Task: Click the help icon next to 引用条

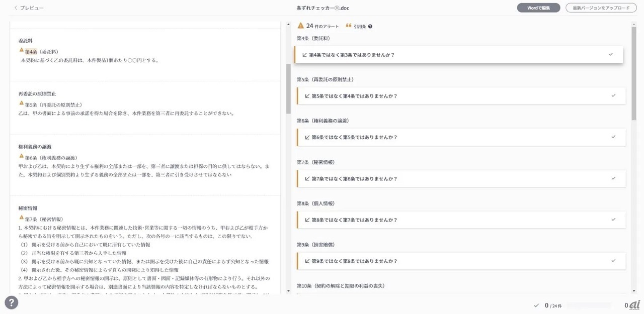Action: (x=370, y=27)
